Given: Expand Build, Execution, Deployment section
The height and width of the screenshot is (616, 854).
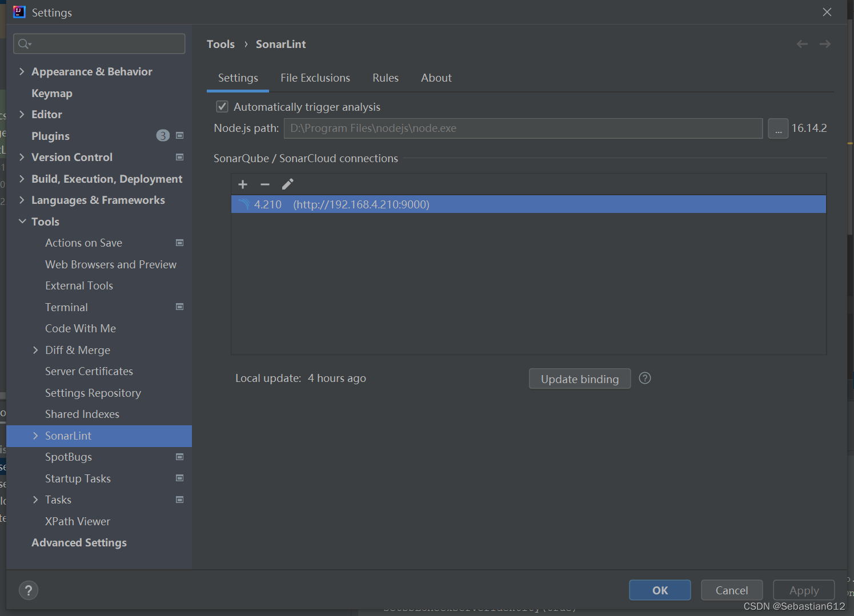Looking at the screenshot, I should click(22, 179).
